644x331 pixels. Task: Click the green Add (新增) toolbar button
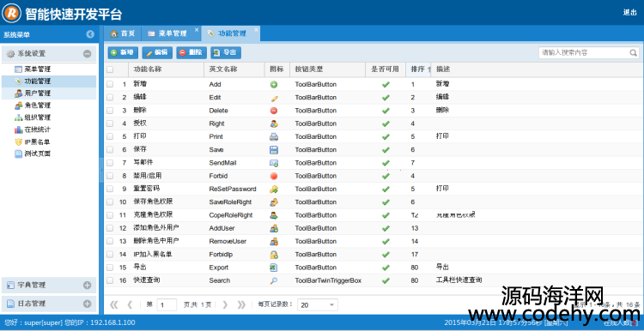(x=123, y=53)
